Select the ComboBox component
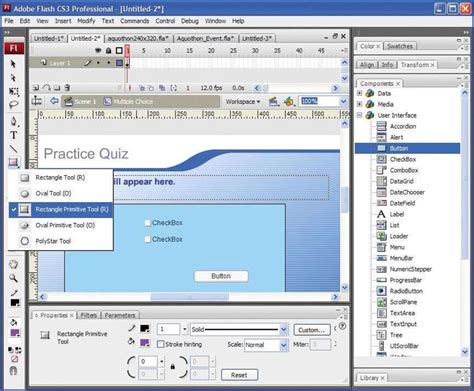Image resolution: width=474 pixels, height=391 pixels. (x=397, y=170)
